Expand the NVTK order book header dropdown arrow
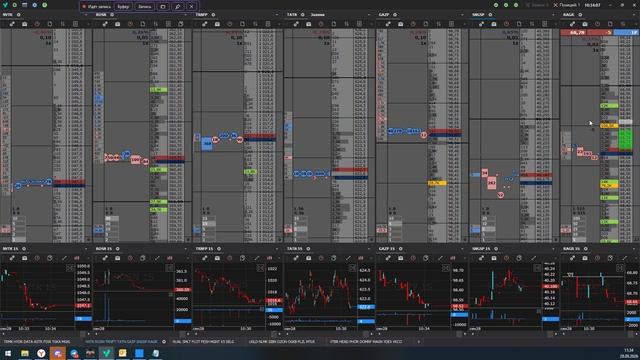The image size is (640, 360). 86,15
